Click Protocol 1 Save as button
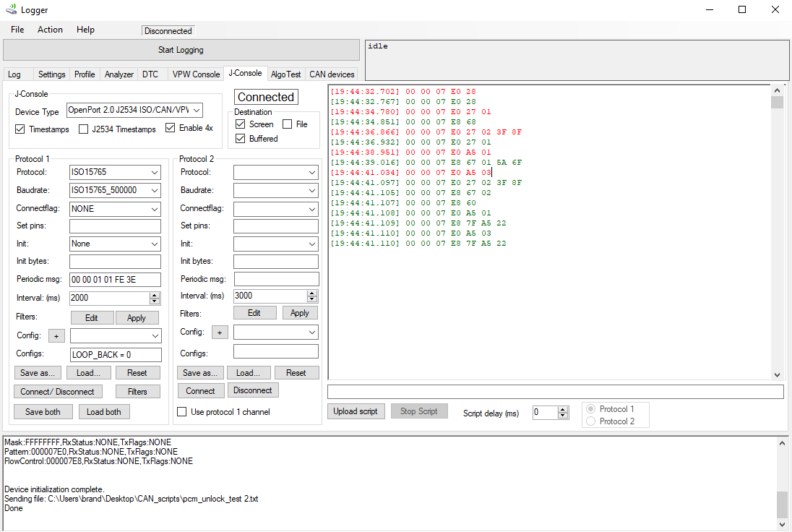The width and height of the screenshot is (792, 532). tap(38, 373)
